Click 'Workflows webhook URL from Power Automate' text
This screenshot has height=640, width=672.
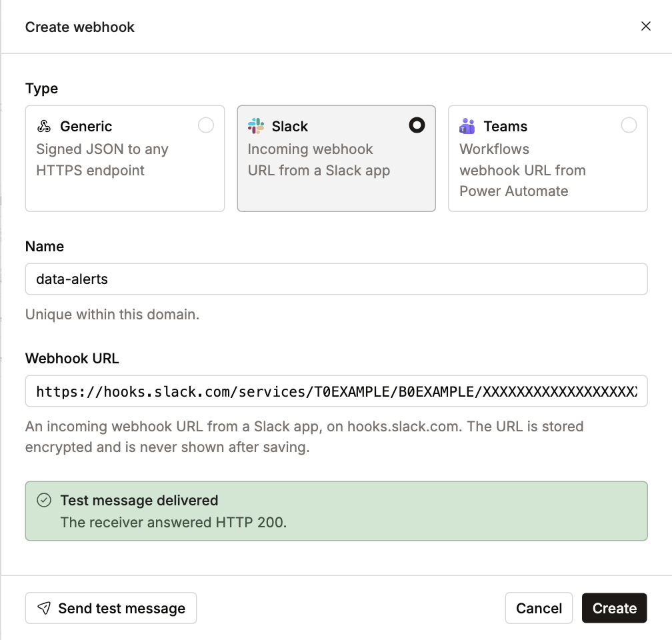click(523, 170)
